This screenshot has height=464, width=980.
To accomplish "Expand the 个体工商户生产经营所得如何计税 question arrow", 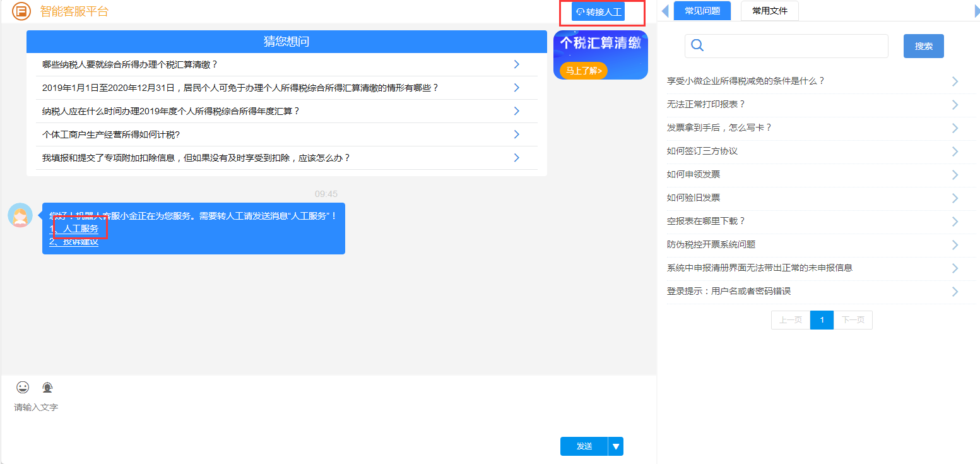I will pos(516,134).
